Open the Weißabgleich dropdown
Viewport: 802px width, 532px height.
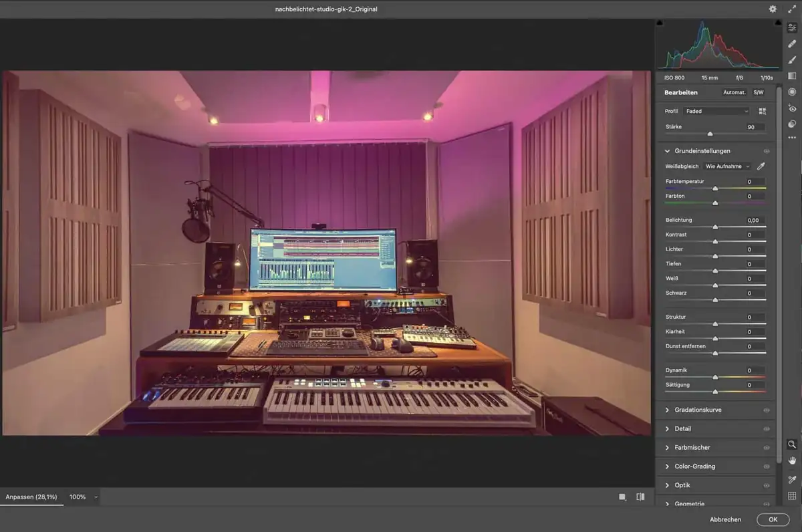coord(728,166)
